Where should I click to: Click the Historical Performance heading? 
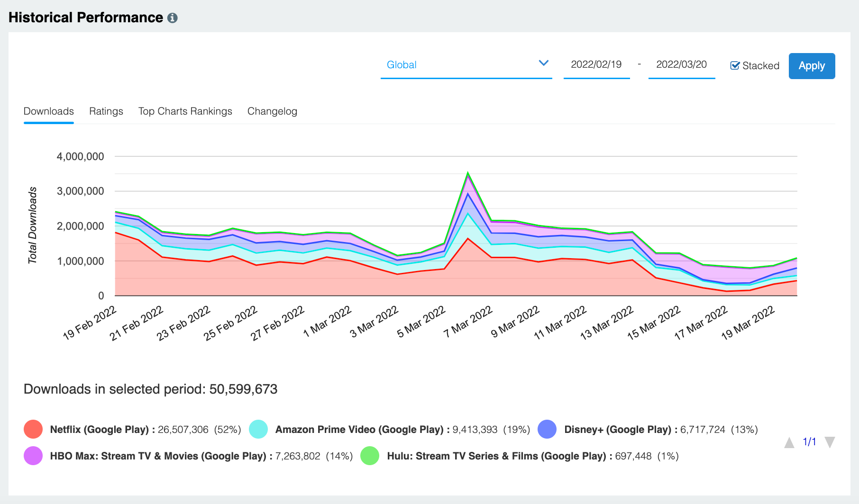coord(86,18)
